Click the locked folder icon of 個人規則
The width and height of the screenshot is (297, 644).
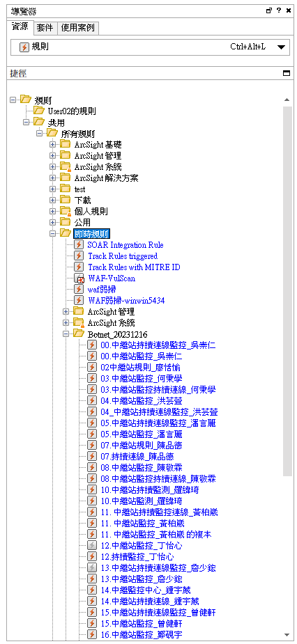pos(66,211)
